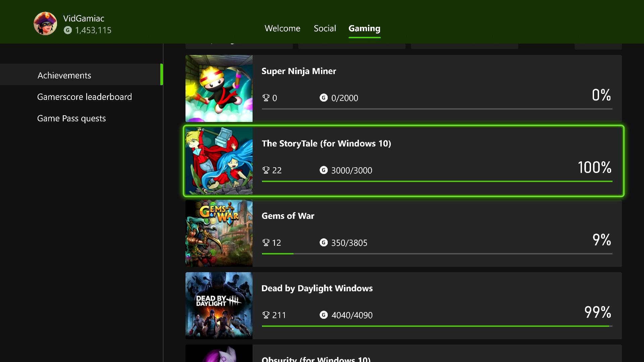
Task: Click the VidGamiac profile avatar
Action: (x=45, y=23)
